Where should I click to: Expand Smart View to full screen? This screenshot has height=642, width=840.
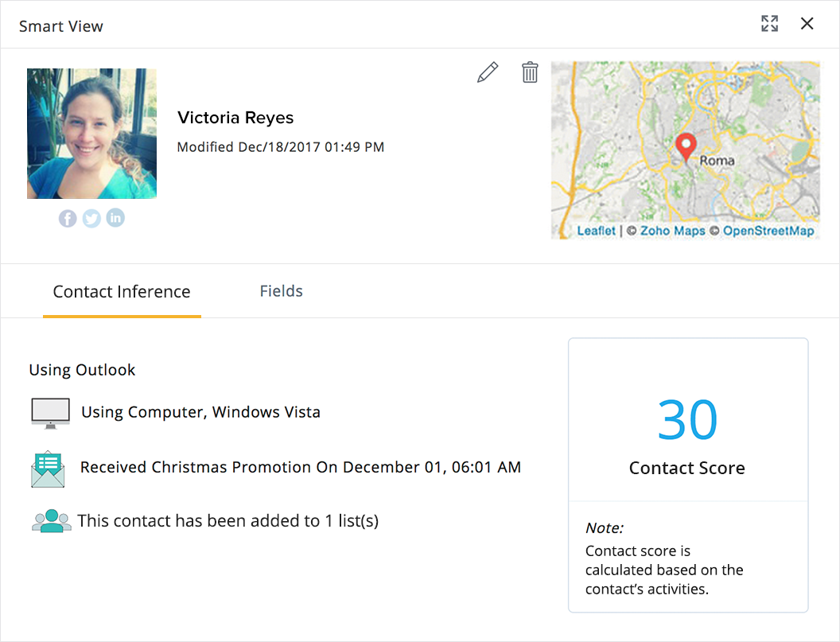[769, 24]
